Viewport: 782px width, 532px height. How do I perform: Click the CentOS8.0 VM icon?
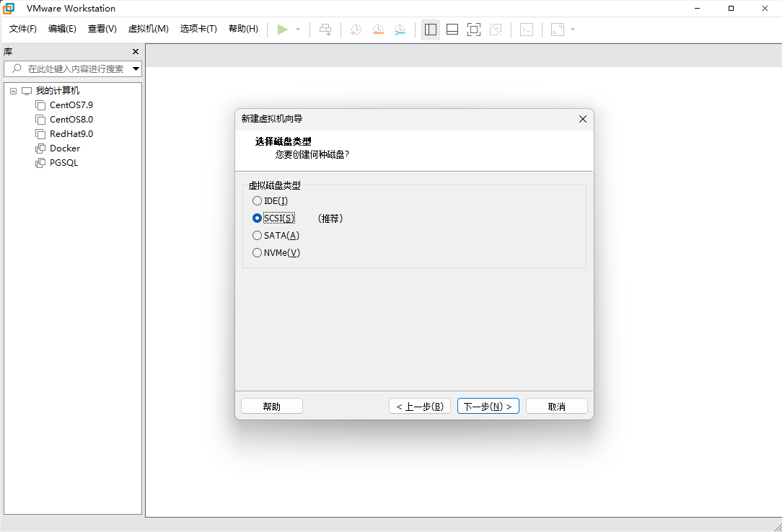click(40, 120)
